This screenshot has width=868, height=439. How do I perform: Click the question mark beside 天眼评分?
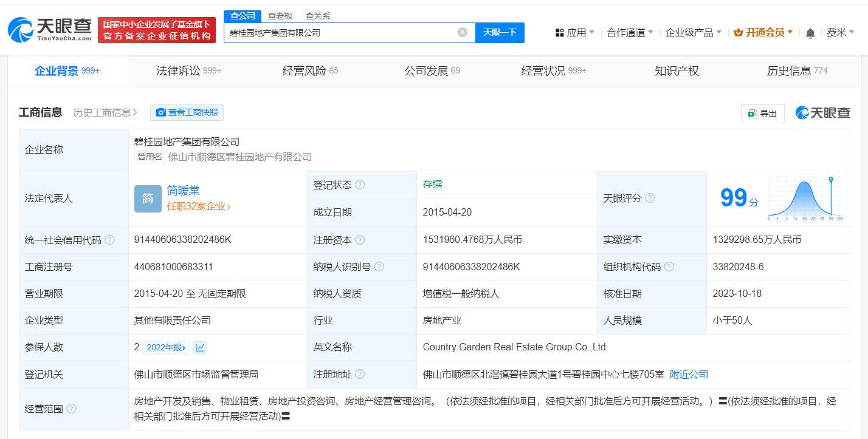point(650,198)
